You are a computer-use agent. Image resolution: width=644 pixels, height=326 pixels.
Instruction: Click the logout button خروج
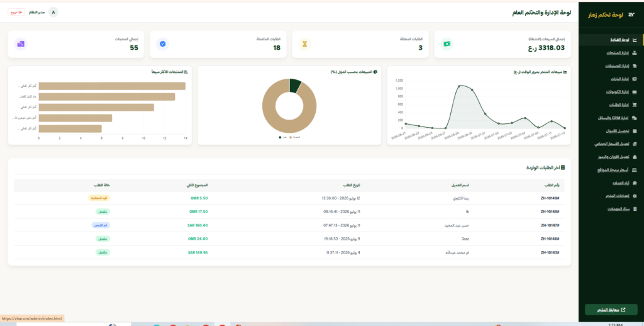click(16, 13)
